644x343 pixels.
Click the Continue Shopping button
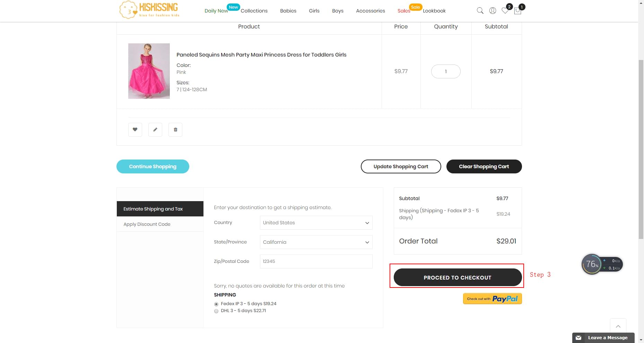pos(153,166)
